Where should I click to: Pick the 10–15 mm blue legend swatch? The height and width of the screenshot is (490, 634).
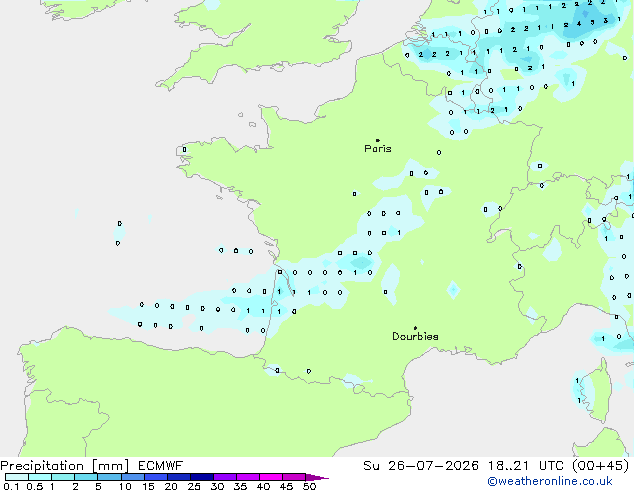(132, 477)
